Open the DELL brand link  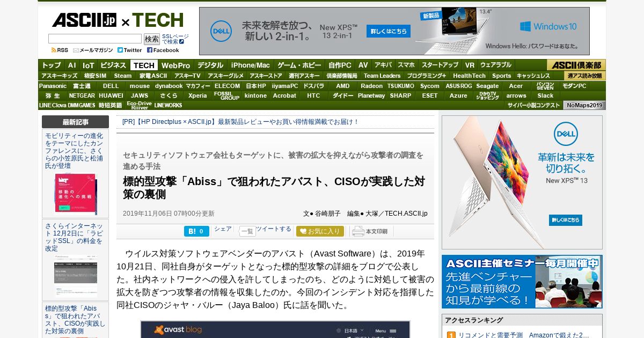(111, 86)
